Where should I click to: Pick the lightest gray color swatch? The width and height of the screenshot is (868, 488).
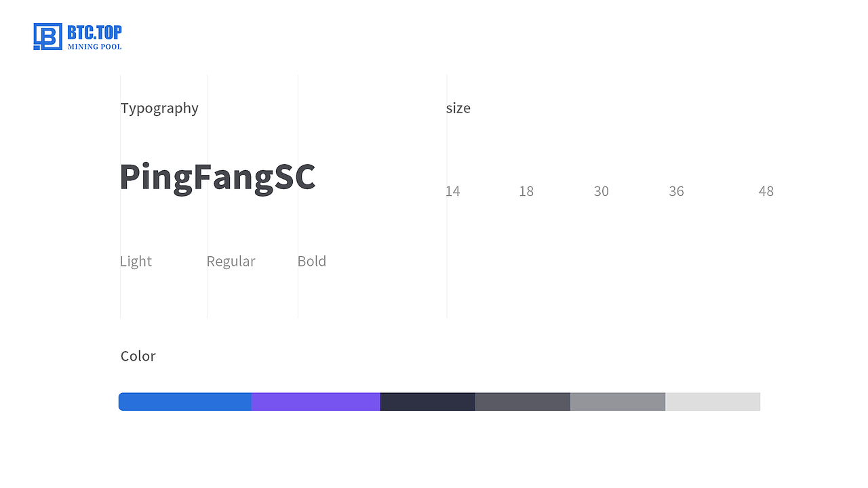712,401
